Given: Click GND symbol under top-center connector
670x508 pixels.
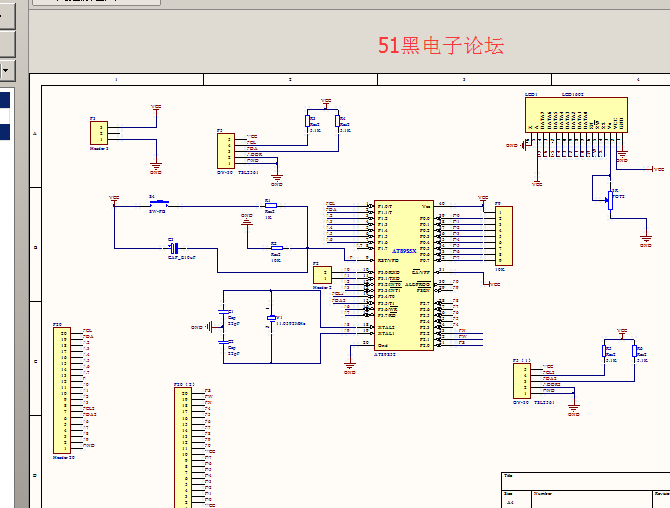Looking at the screenshot, I should coord(277,178).
